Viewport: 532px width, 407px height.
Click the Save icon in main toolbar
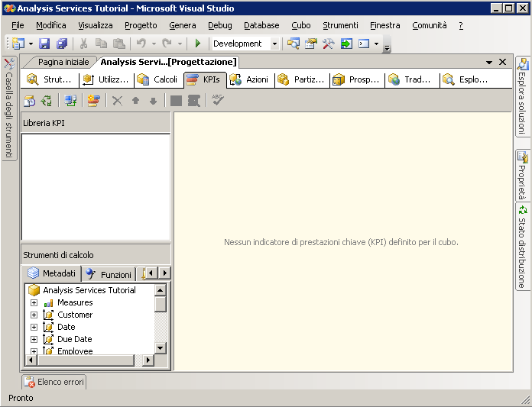pyautogui.click(x=44, y=44)
